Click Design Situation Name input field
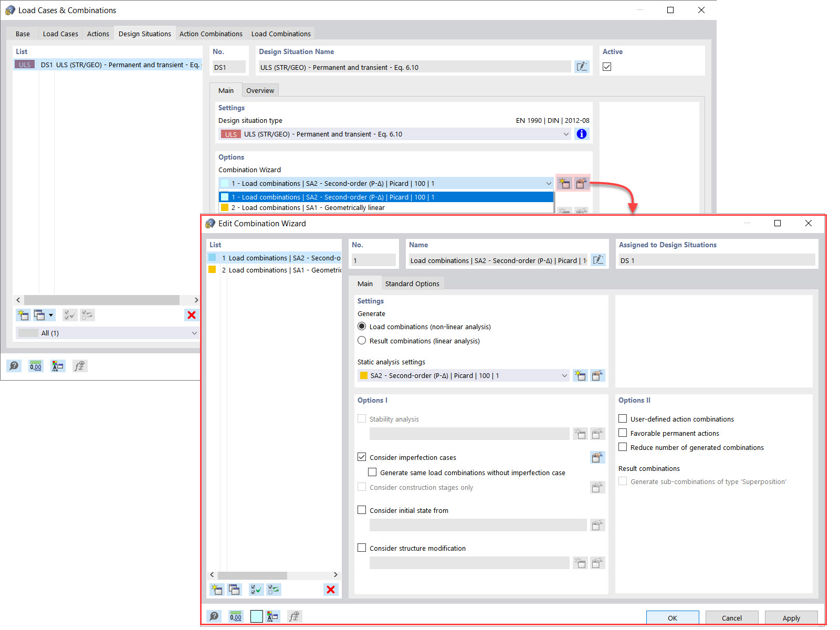840x630 pixels. point(414,67)
